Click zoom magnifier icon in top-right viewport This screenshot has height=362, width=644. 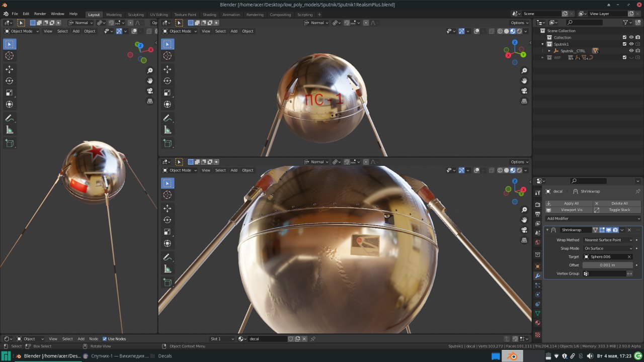click(524, 71)
